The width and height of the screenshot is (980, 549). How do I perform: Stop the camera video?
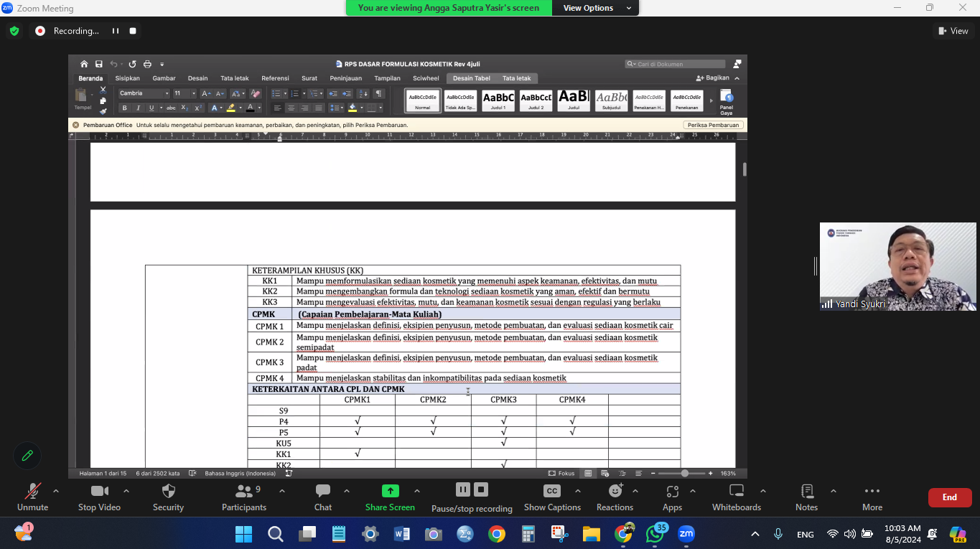[x=99, y=492]
